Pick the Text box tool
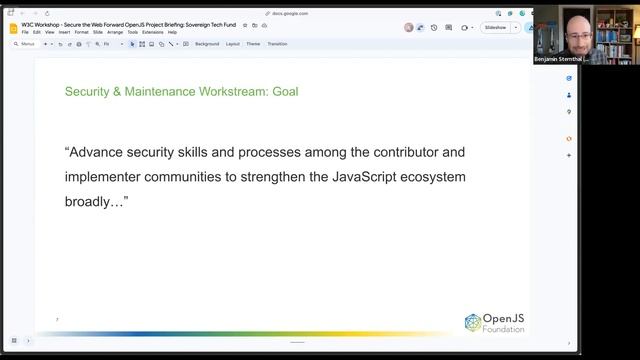 point(142,44)
